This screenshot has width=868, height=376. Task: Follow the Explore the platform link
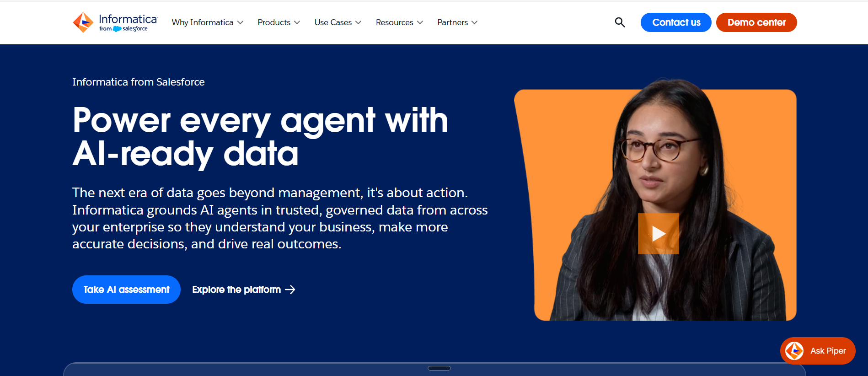(x=244, y=290)
